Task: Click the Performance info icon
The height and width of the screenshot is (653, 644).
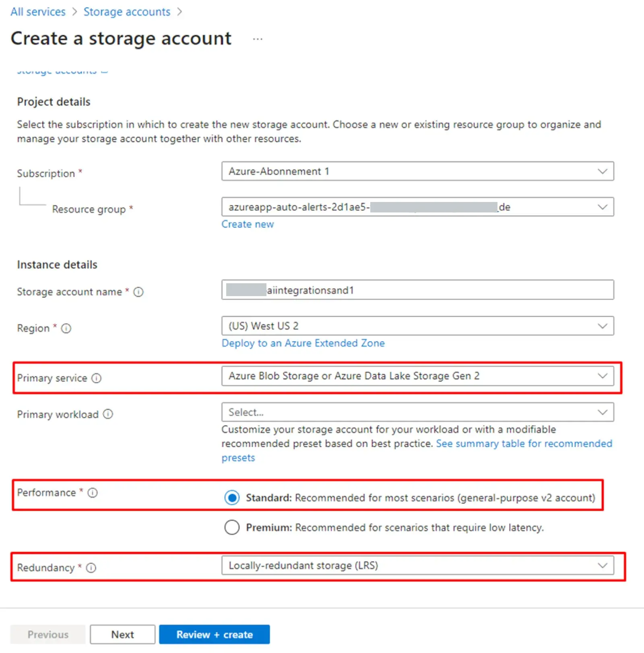Action: tap(93, 492)
